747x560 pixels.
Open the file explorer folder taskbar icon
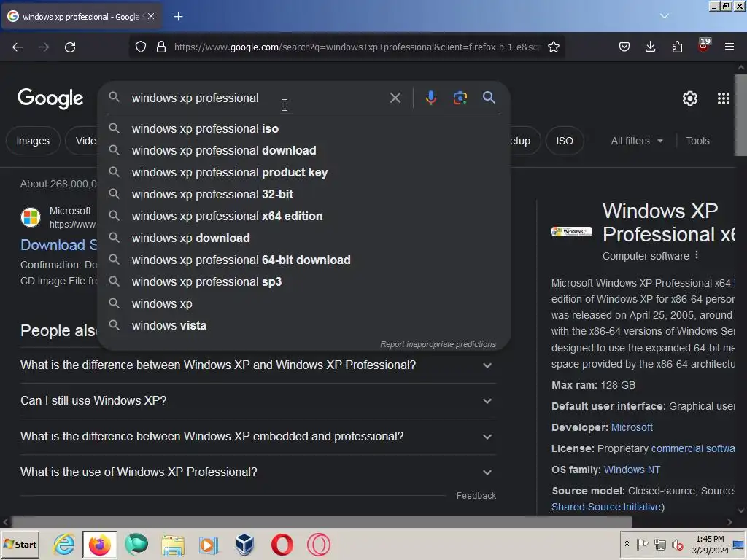click(x=172, y=544)
